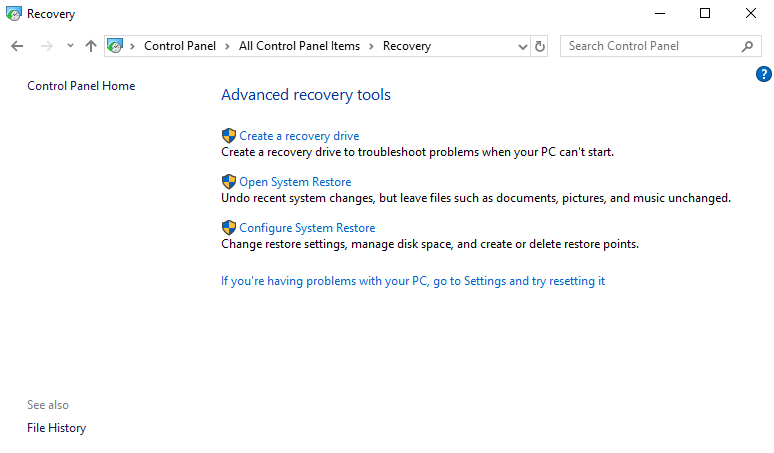Expand the address bar history dropdown
Viewport: 774px width, 453px height.
tap(523, 46)
